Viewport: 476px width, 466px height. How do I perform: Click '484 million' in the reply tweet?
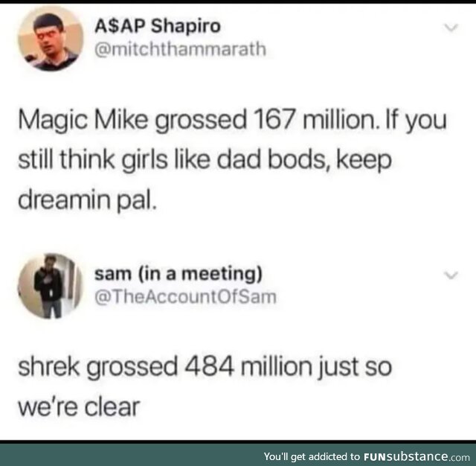tap(248, 366)
